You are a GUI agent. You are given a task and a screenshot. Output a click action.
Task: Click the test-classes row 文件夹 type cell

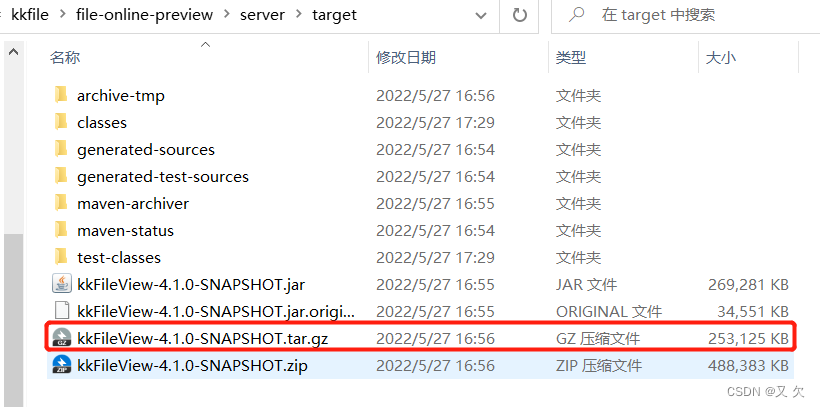coord(578,257)
